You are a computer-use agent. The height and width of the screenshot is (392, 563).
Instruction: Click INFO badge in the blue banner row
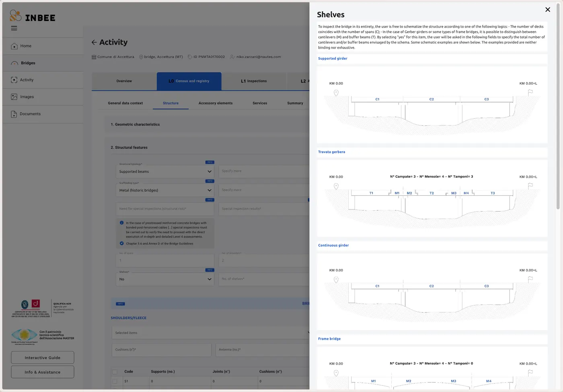coord(120,304)
